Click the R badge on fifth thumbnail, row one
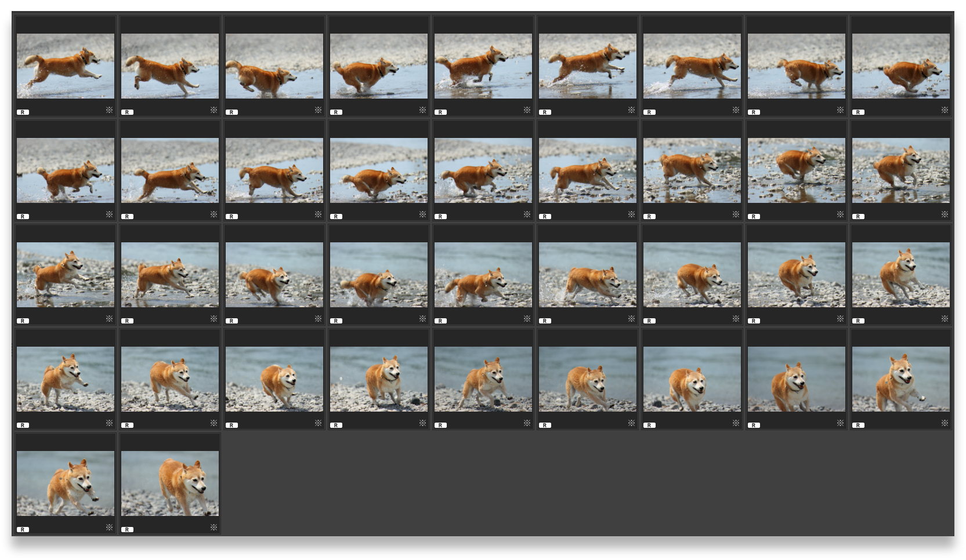966x560 pixels. pos(440,112)
